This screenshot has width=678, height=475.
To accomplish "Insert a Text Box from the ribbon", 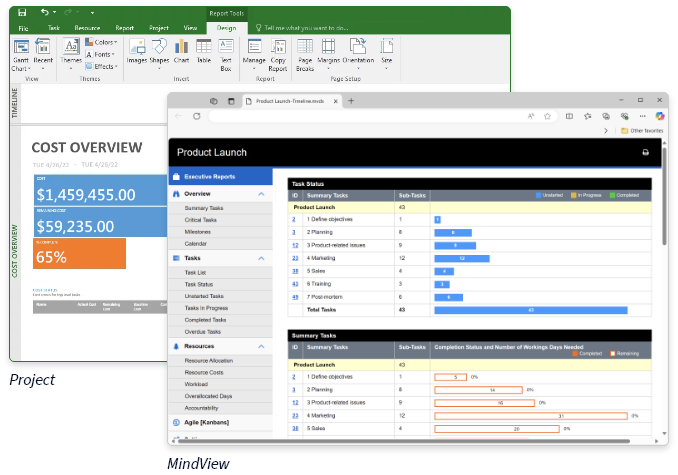I will click(x=226, y=55).
